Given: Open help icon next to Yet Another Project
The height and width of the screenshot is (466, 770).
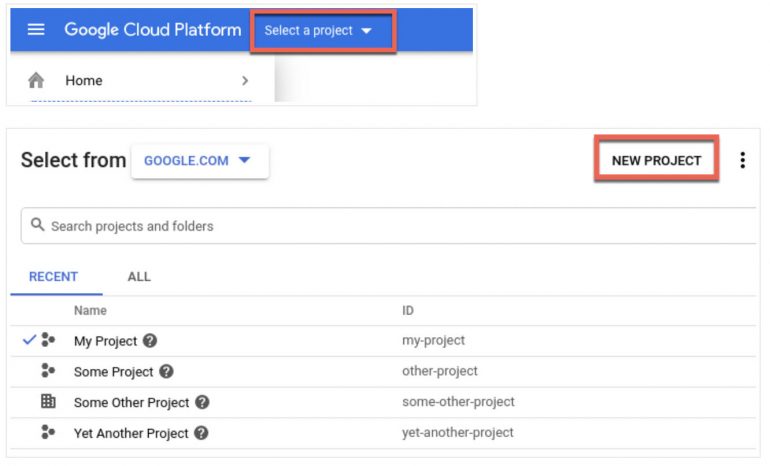Looking at the screenshot, I should point(201,433).
